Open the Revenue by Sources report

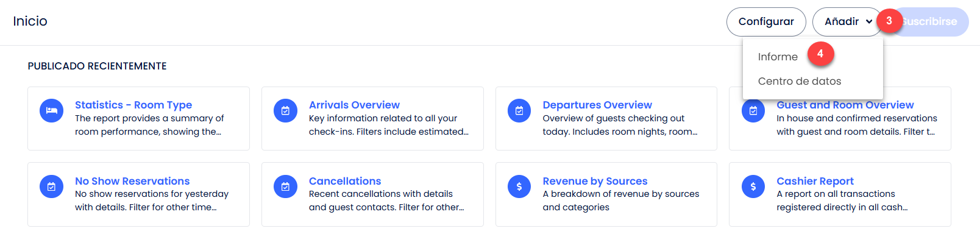pyautogui.click(x=595, y=181)
